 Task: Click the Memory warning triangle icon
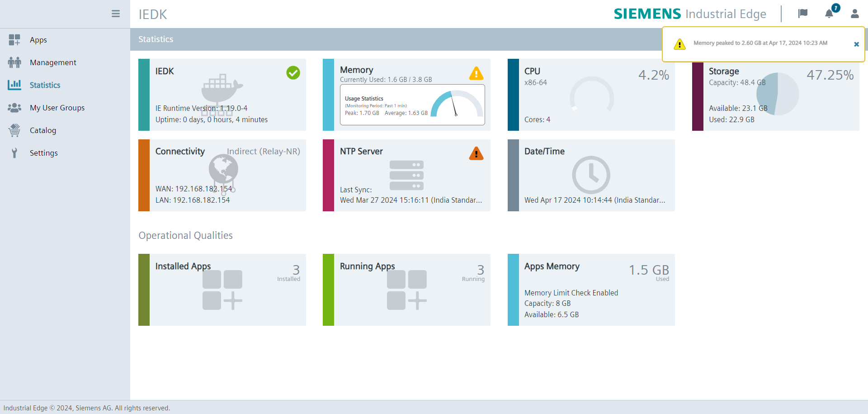coord(476,73)
